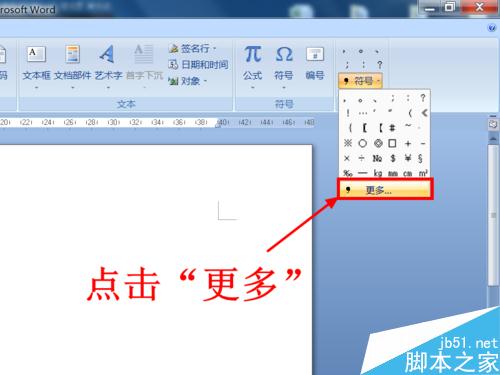
Task: Insert the exclamation mark symbol
Action: tap(348, 113)
